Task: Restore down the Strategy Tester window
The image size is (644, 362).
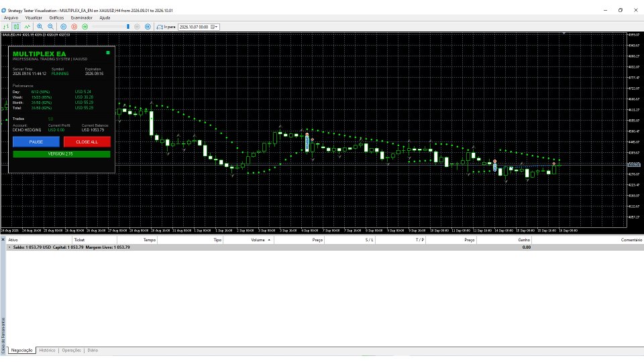Action: point(620,10)
